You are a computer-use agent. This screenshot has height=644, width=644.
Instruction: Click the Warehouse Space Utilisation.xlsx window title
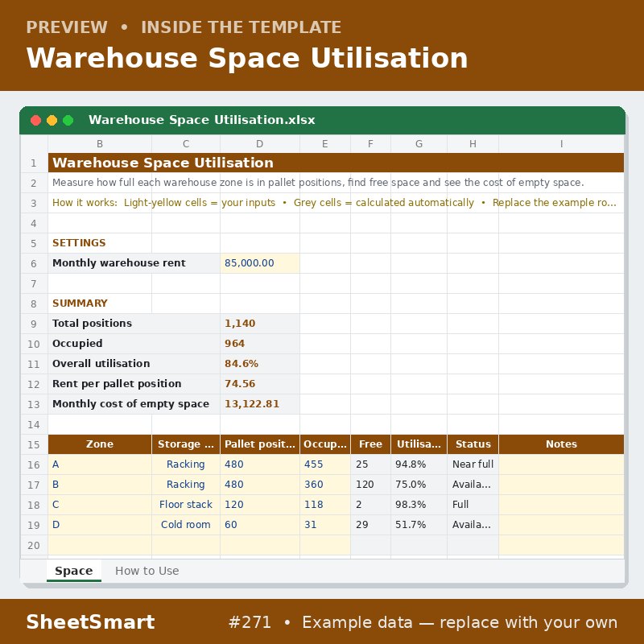tap(202, 120)
